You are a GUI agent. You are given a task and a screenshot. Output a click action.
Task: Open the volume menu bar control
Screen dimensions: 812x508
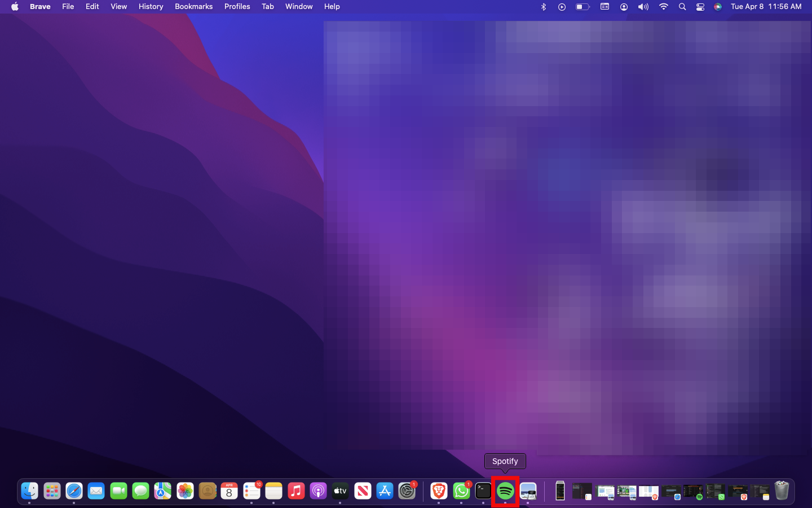click(643, 7)
